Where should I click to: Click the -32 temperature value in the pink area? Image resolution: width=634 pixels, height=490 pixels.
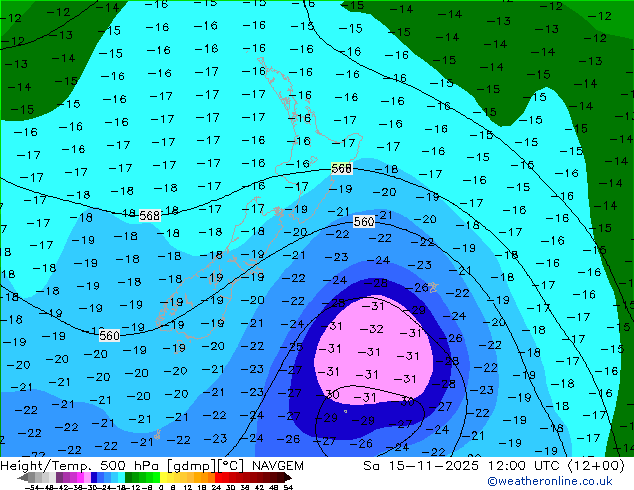[x=371, y=329]
